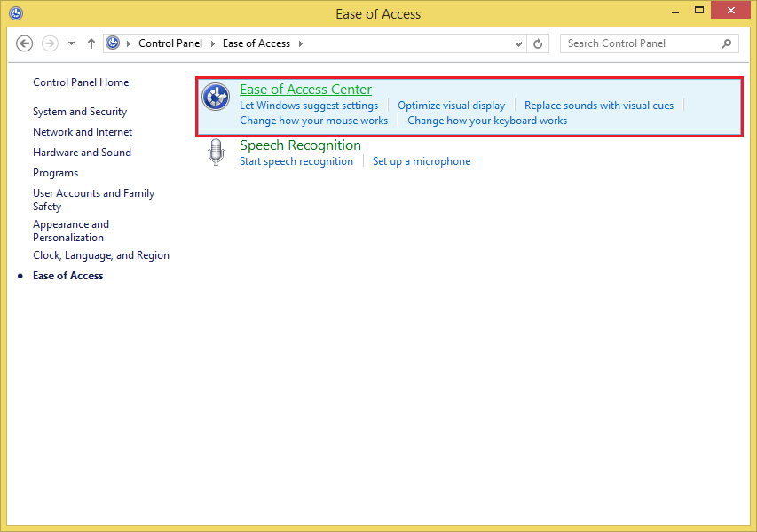This screenshot has width=757, height=532.
Task: Open the Ease of Access Center heading
Action: click(x=305, y=90)
